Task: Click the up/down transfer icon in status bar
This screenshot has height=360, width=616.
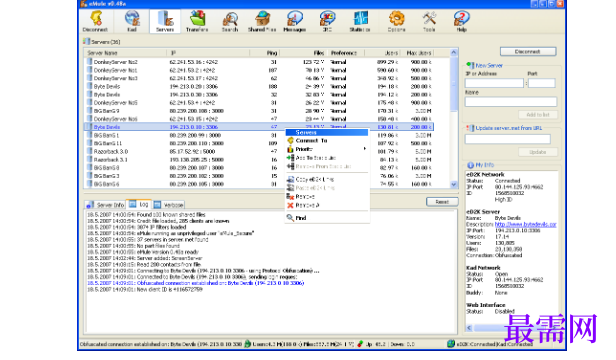Action: [x=360, y=344]
